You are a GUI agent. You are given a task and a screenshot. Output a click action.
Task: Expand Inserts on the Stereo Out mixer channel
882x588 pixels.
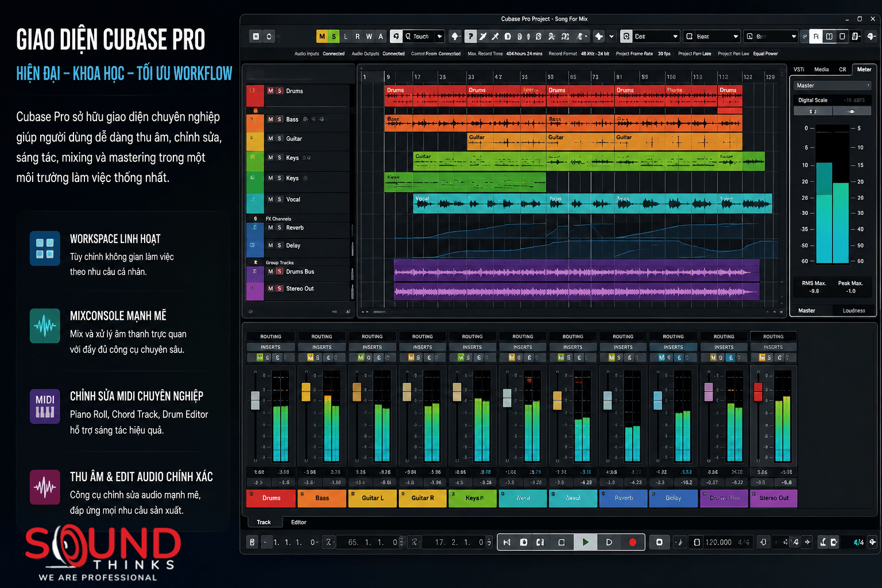click(773, 347)
